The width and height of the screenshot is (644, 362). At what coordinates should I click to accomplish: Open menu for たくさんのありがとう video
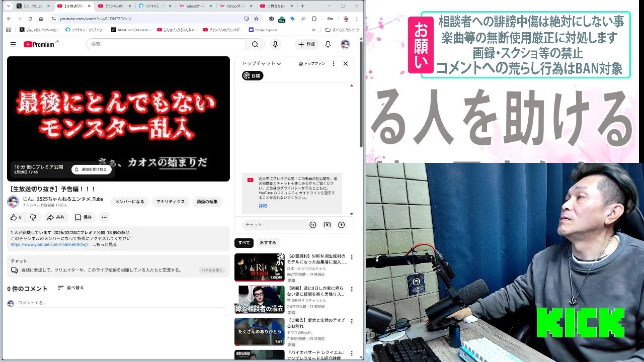tap(352, 321)
